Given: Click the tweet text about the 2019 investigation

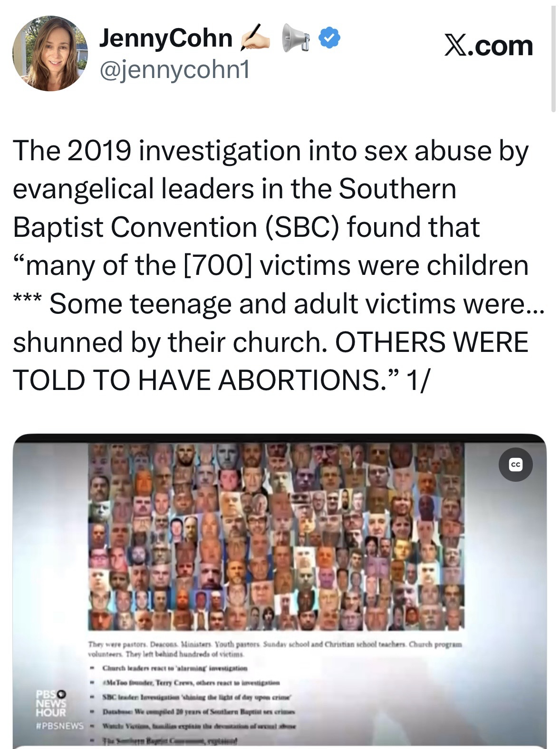Looking at the screenshot, I should pos(278,264).
